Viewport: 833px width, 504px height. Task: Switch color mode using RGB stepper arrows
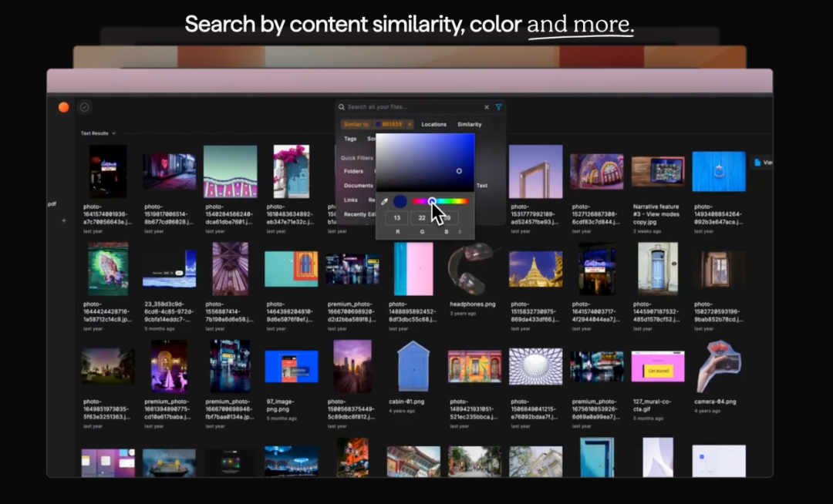coord(460,231)
